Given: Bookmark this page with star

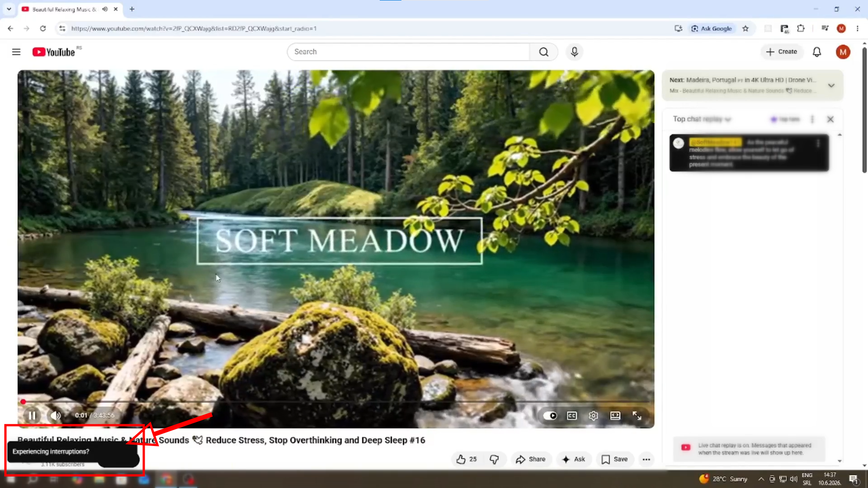Looking at the screenshot, I should pos(745,28).
